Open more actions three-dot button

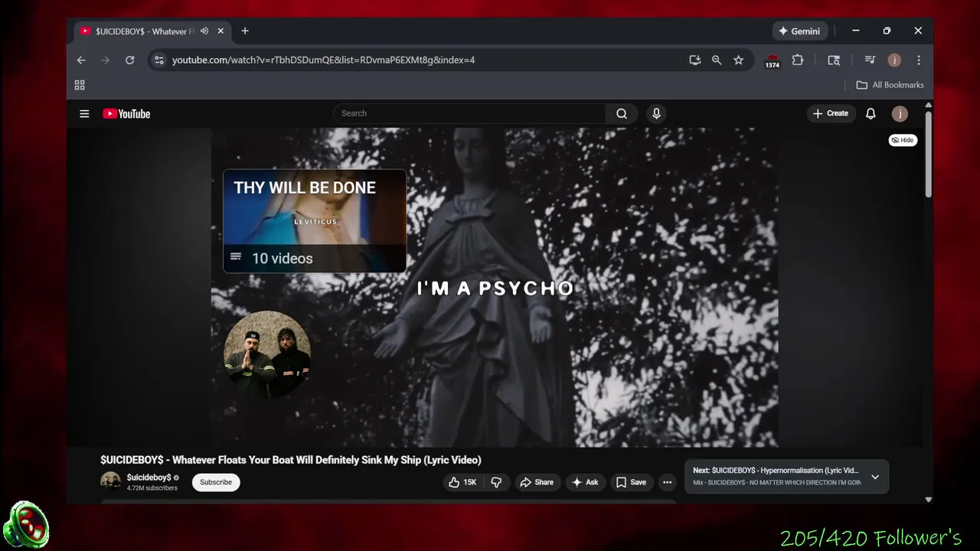click(x=668, y=482)
